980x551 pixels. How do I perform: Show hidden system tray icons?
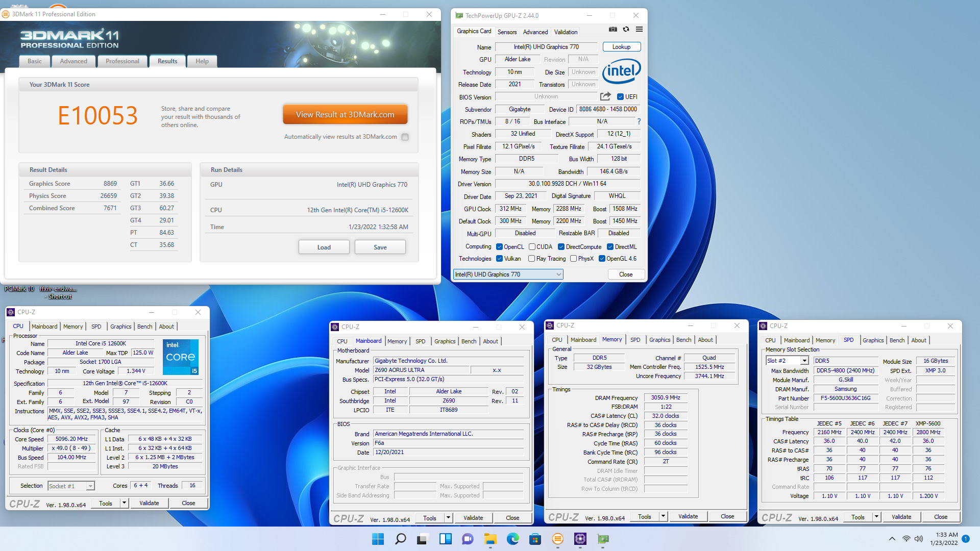coord(892,539)
